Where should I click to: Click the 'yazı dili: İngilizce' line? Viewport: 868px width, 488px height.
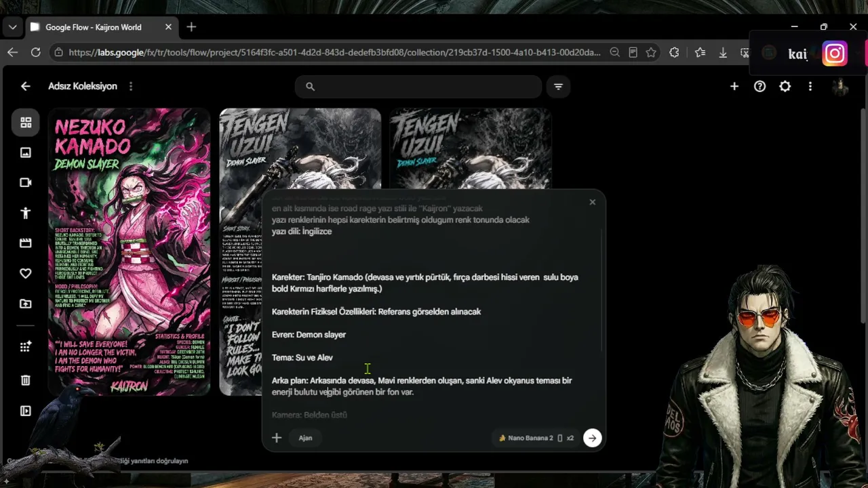click(x=302, y=231)
